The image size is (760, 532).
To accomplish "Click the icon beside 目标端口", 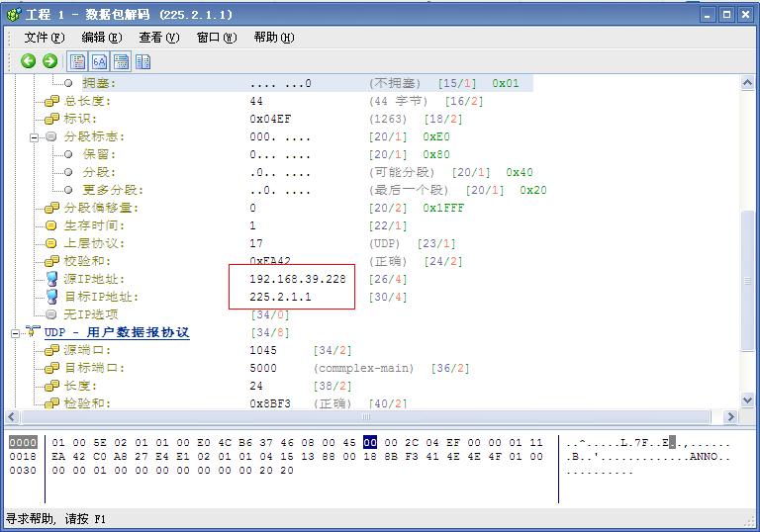I will coord(51,368).
